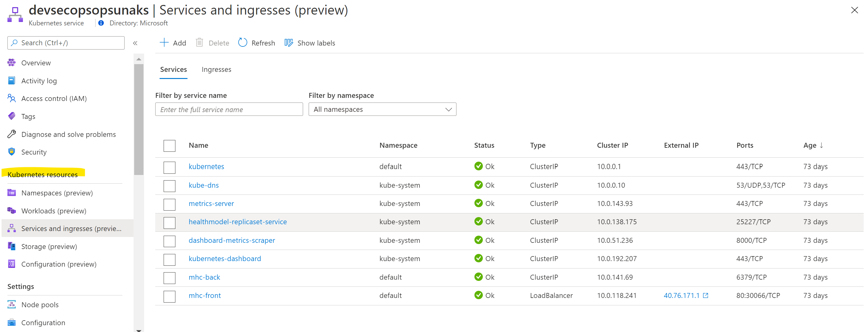Check the metrics-server row checkbox

coord(170,204)
